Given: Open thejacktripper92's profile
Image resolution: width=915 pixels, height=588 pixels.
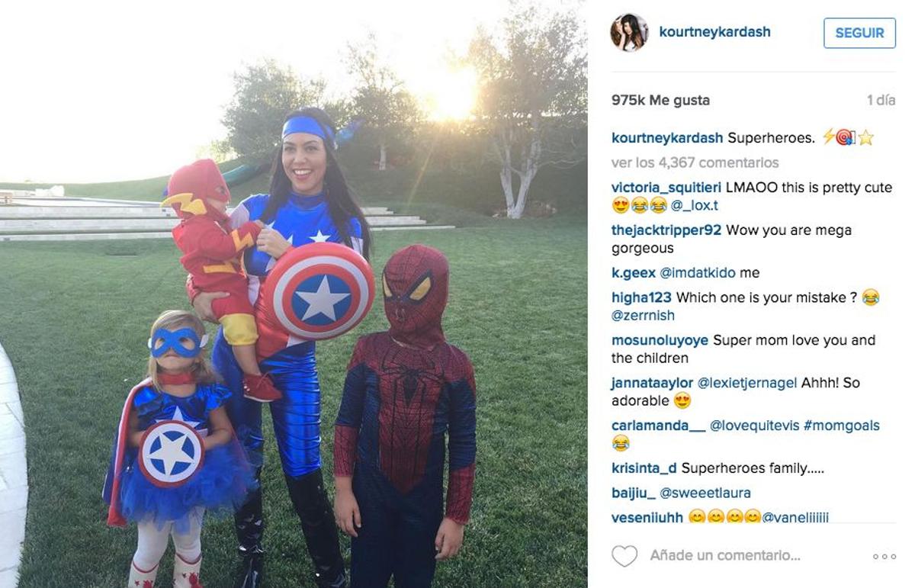Looking at the screenshot, I should tap(666, 230).
